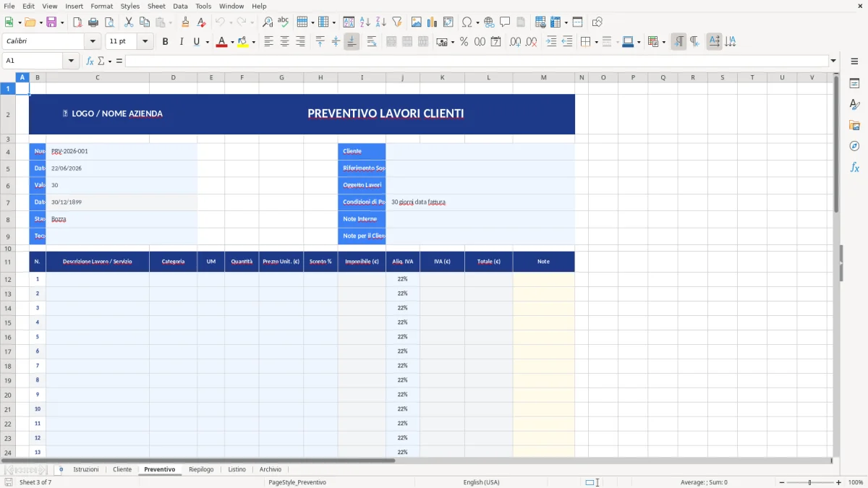Expand Name Box dropdown arrow
868x488 pixels.
tap(72, 61)
